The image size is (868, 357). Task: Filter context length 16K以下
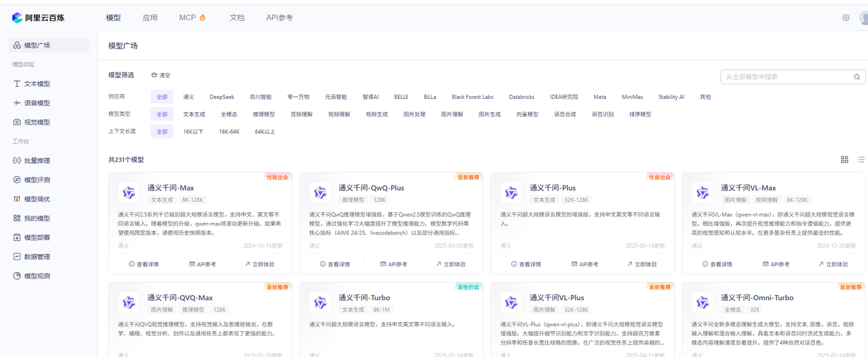pos(193,131)
